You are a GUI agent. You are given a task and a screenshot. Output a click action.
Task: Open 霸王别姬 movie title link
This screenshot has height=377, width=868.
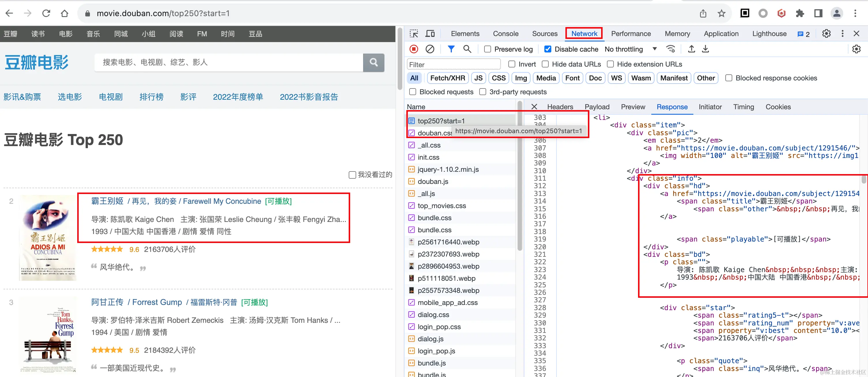176,201
